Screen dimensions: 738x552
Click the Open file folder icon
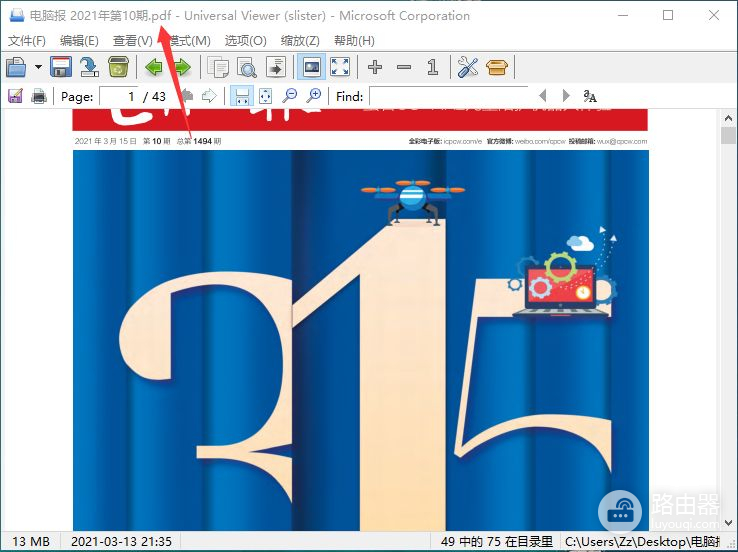(16, 67)
